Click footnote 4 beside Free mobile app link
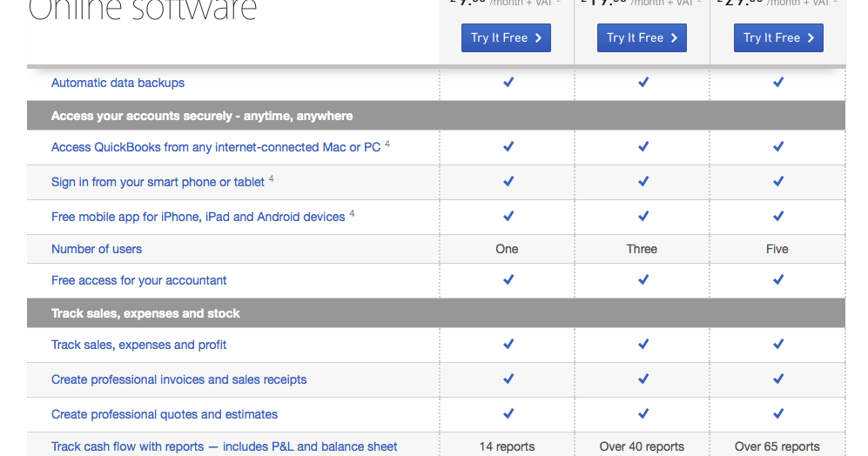This screenshot has width=868, height=456. [352, 213]
